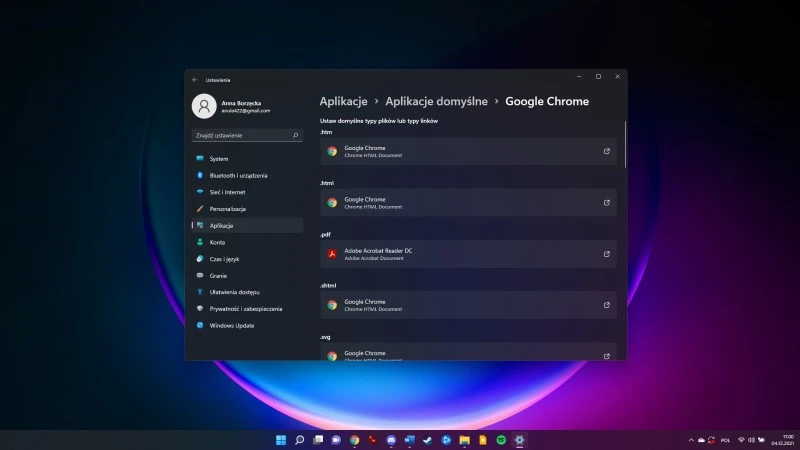The height and width of the screenshot is (450, 800).
Task: Click Adobe Acrobat icon in .pdf row
Action: click(332, 254)
